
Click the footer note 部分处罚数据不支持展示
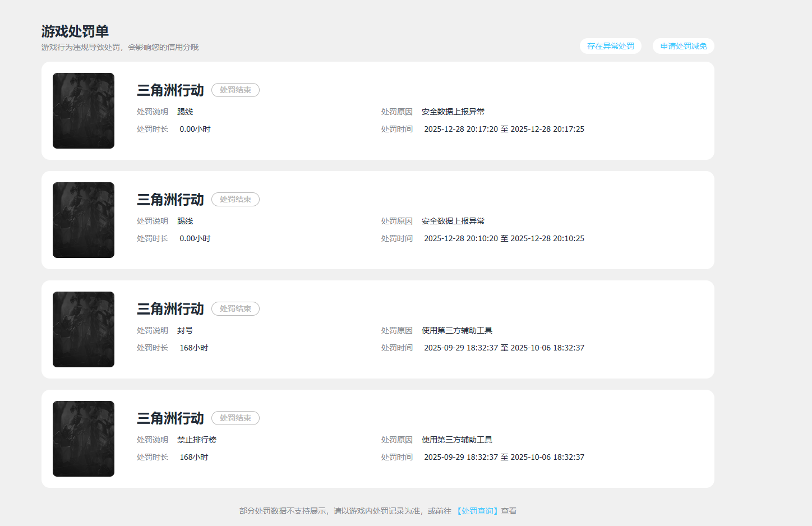click(282, 511)
